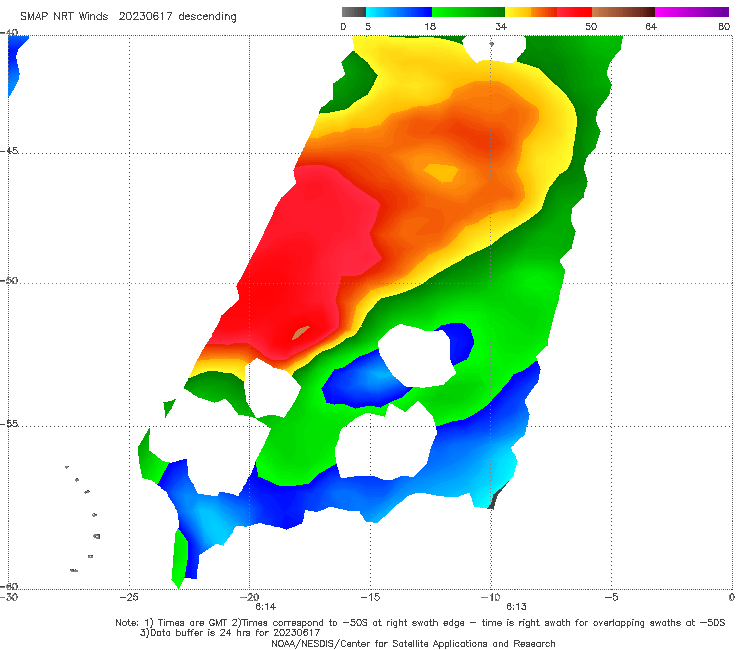740x650 pixels.
Task: Click the NOAA/NESDIS credit line
Action: 413,643
